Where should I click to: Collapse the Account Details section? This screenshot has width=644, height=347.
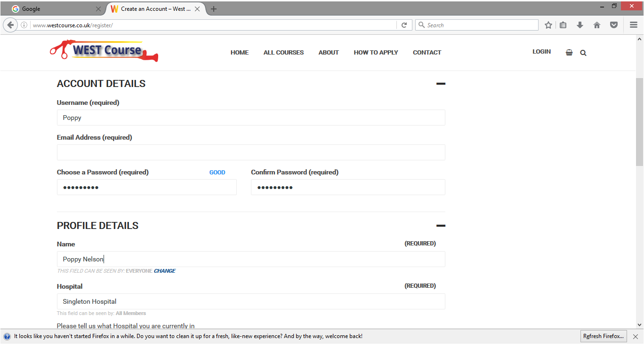coord(441,84)
